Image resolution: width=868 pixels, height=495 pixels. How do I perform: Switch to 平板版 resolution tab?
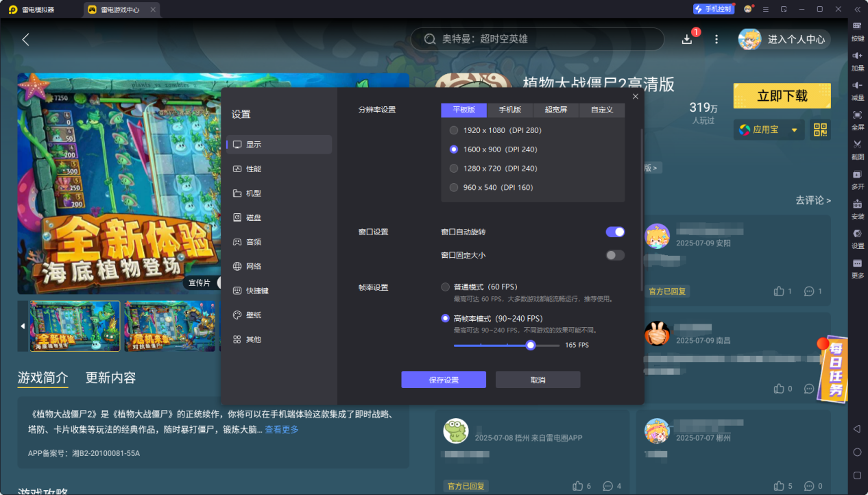click(x=464, y=110)
